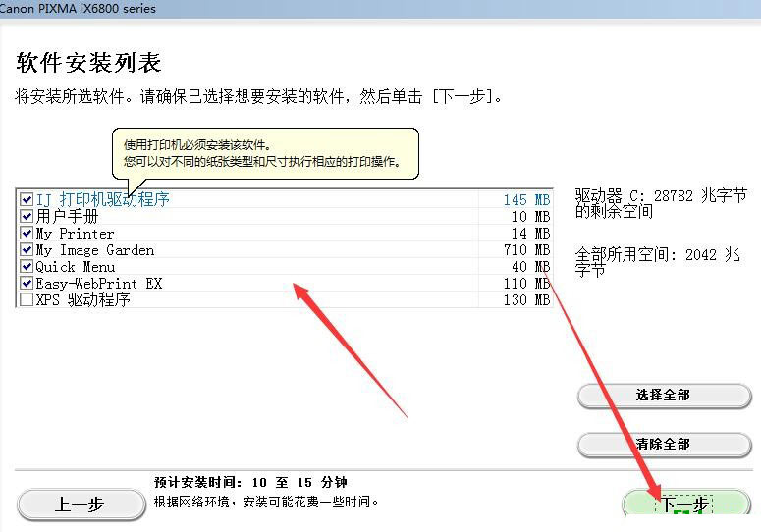Click the 使用打印机必须安装该软件 tooltip
The width and height of the screenshot is (761, 532).
(265, 153)
